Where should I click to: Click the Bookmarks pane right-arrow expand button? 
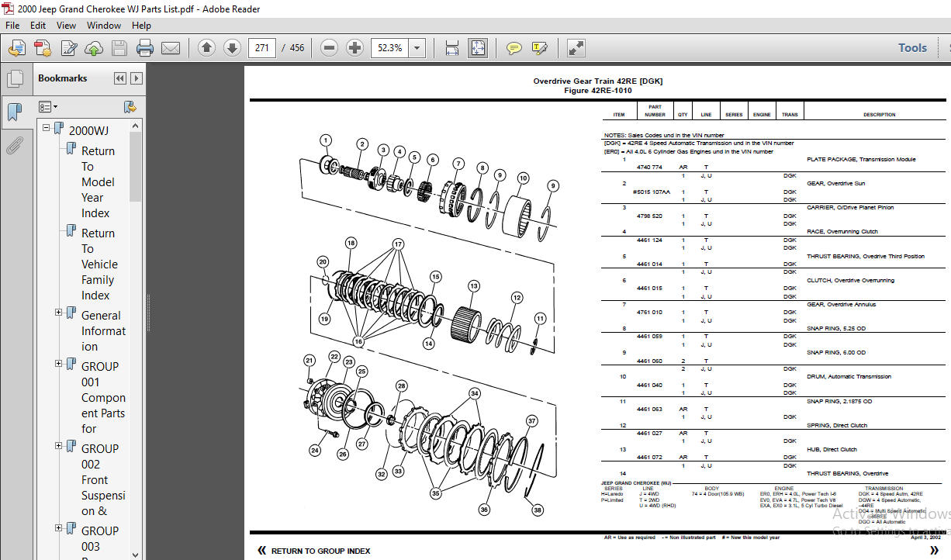tap(136, 78)
